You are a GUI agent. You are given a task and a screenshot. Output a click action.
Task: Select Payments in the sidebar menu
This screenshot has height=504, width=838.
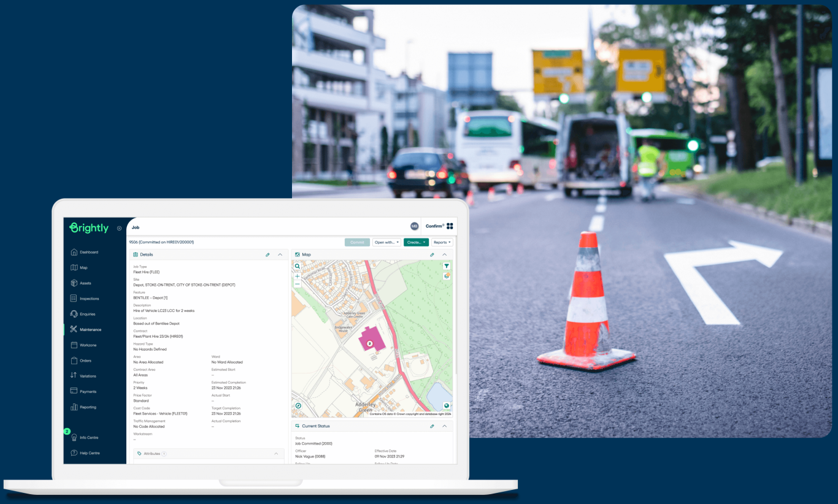point(88,391)
